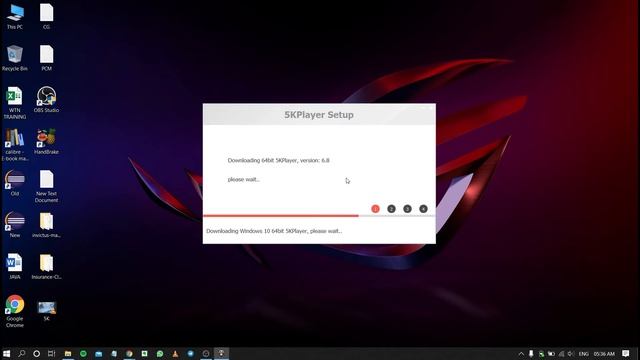Select the New Text Document file
This screenshot has height=360, width=640.
tap(47, 186)
